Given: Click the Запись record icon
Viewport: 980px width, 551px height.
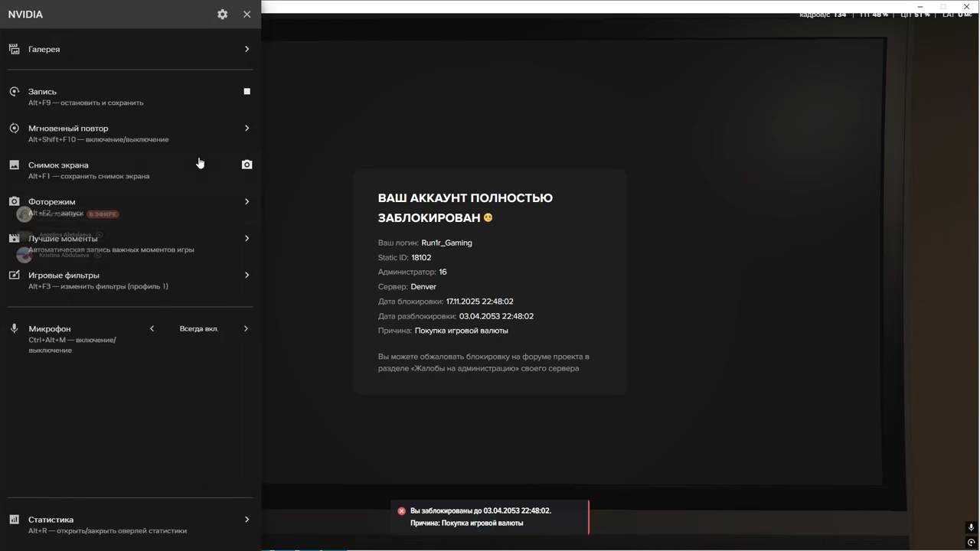Looking at the screenshot, I should click(x=14, y=92).
